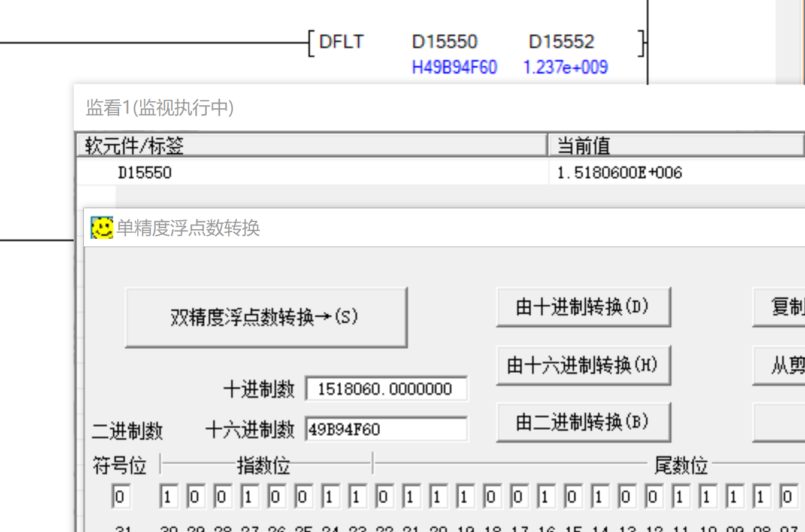
Task: Focus the 十进制数 input field
Action: (386, 390)
